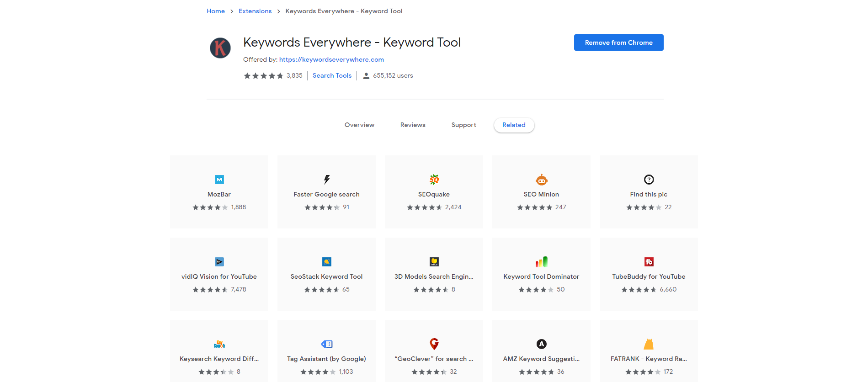868x382 pixels.
Task: Click the Keysearch Keyword Difficulty icon
Action: 219,344
